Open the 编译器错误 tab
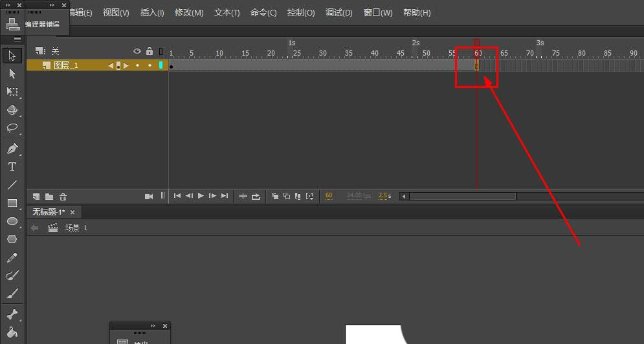Screen dimensions: 644x344 click(x=42, y=24)
